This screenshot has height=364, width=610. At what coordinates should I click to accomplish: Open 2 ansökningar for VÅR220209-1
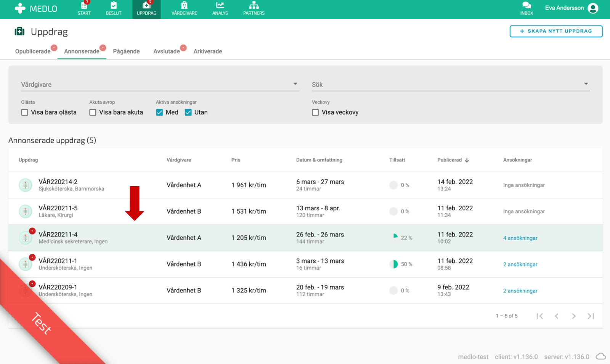(520, 291)
